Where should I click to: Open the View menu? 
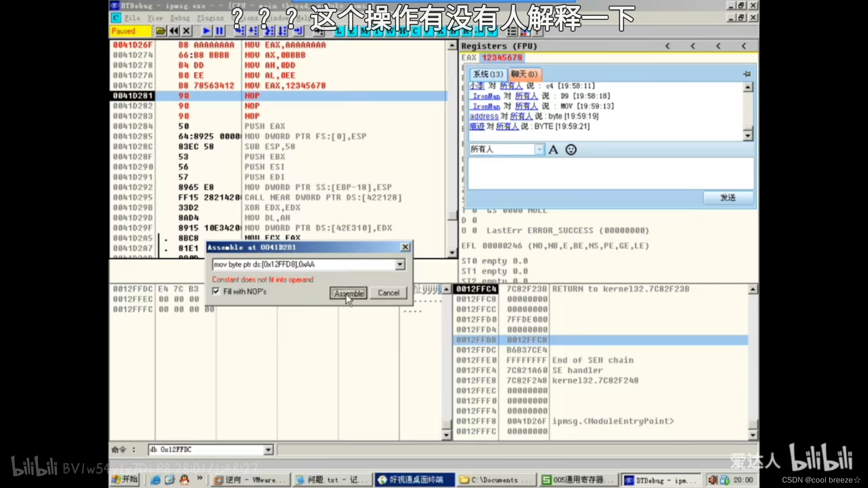click(x=155, y=18)
